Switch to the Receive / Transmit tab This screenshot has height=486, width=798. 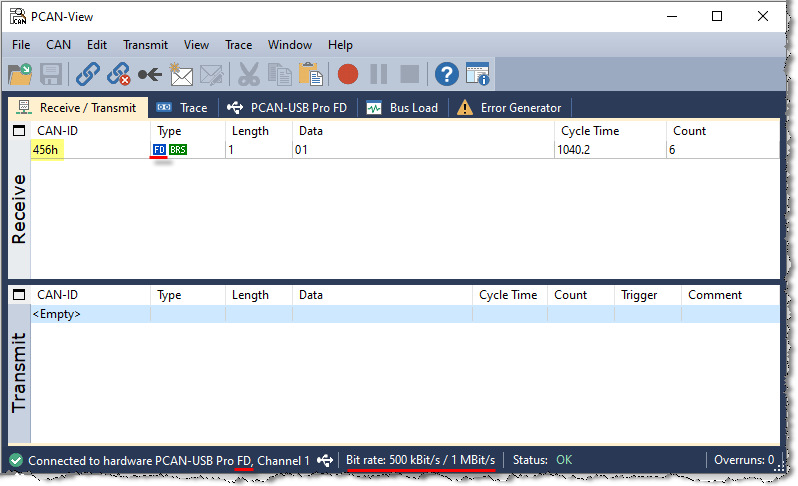pos(78,108)
